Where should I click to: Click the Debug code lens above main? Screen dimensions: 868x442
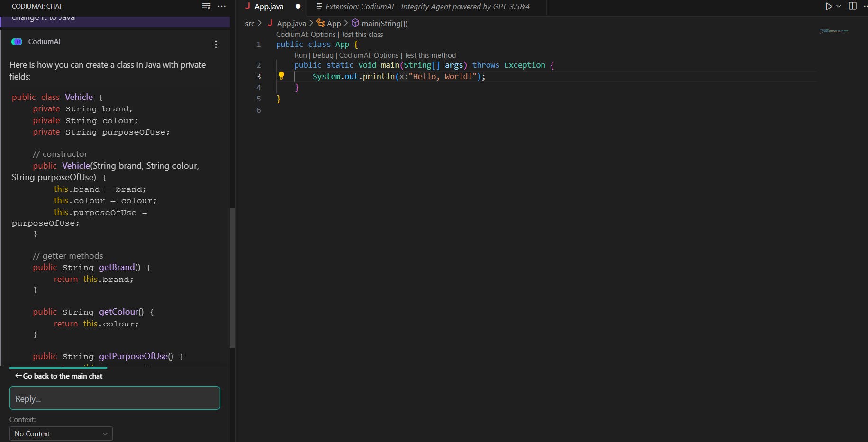pos(323,55)
